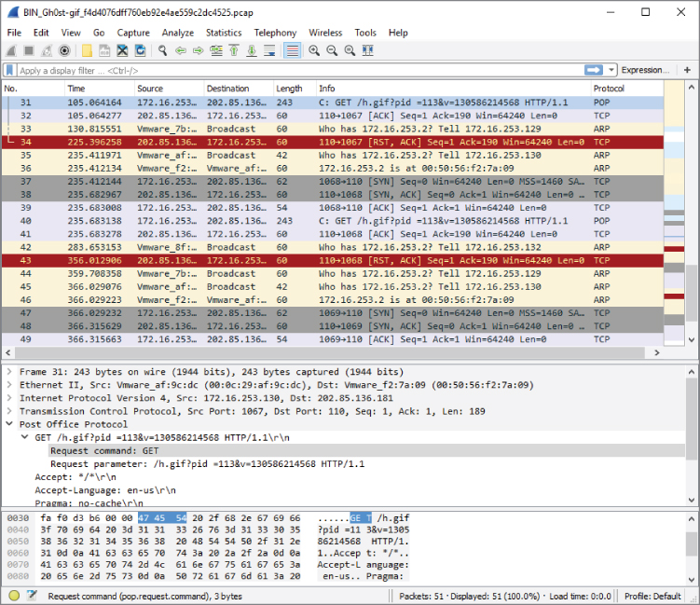Click in the display filter input field

(300, 70)
